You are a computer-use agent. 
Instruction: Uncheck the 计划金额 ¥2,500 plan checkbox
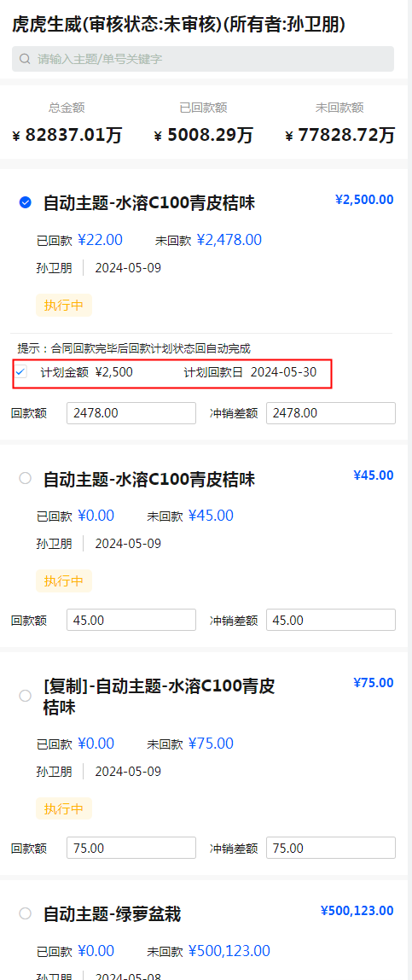(x=21, y=372)
